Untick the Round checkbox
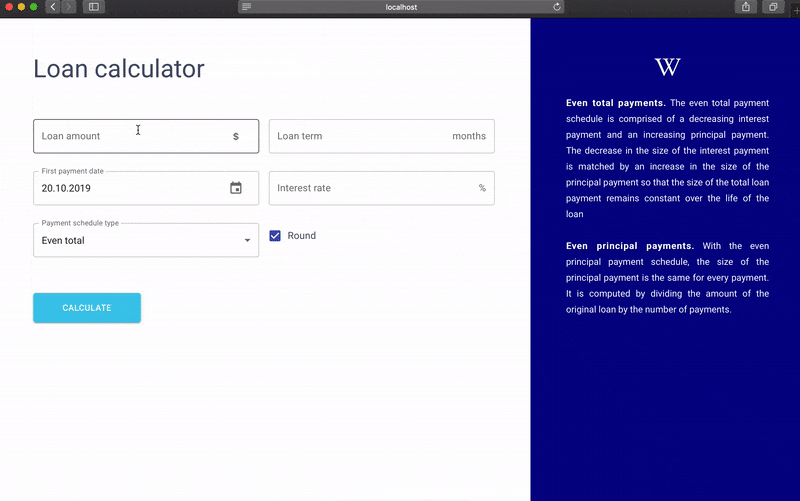 coord(275,236)
